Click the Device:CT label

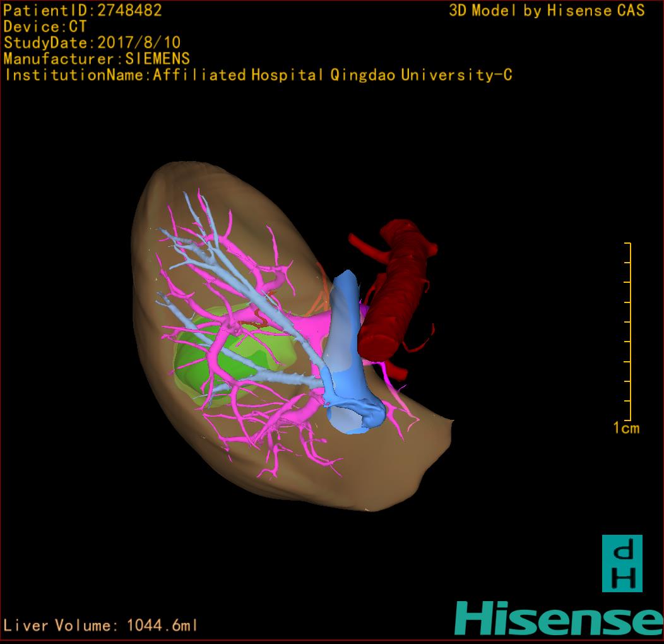[45, 27]
